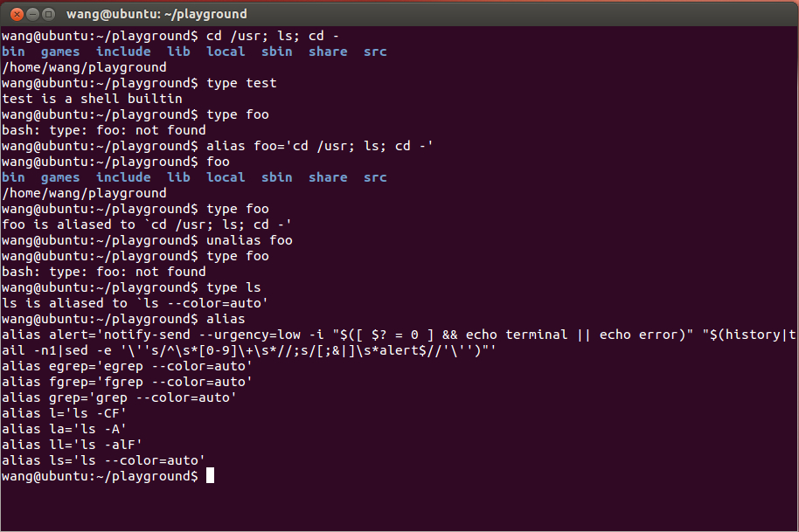This screenshot has height=532, width=799.
Task: Click the 'ls is aliased to' output line
Action: (x=135, y=303)
